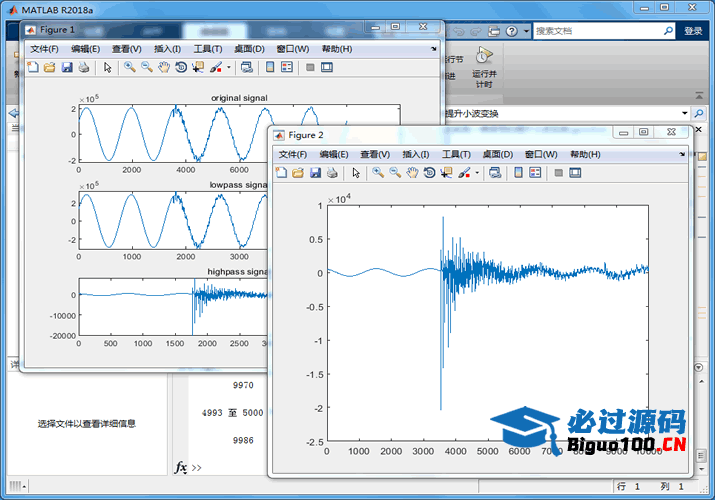The height and width of the screenshot is (500, 715).
Task: Click 登录 sign-in button in MATLAB
Action: 693,31
